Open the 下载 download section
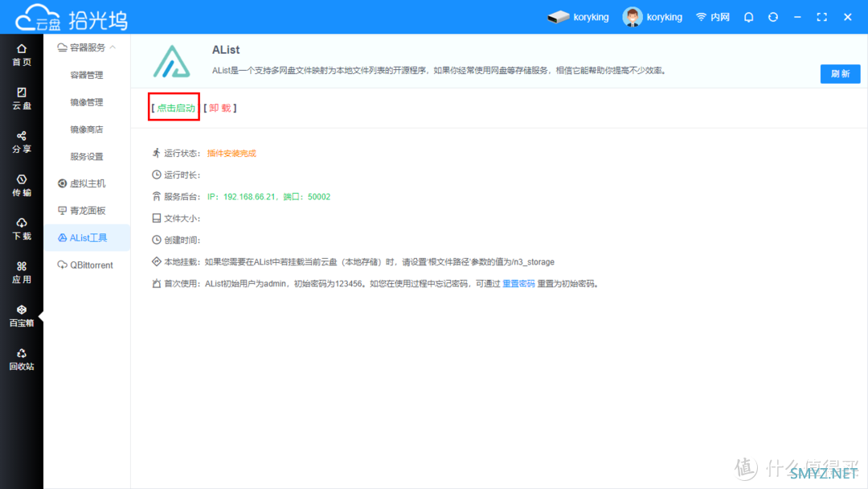Image resolution: width=868 pixels, height=489 pixels. point(22,229)
